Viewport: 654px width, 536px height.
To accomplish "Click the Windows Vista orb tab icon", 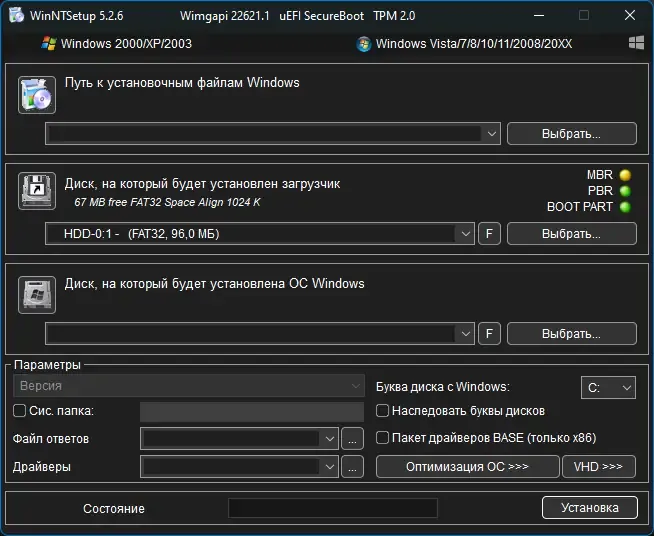I will coord(364,44).
